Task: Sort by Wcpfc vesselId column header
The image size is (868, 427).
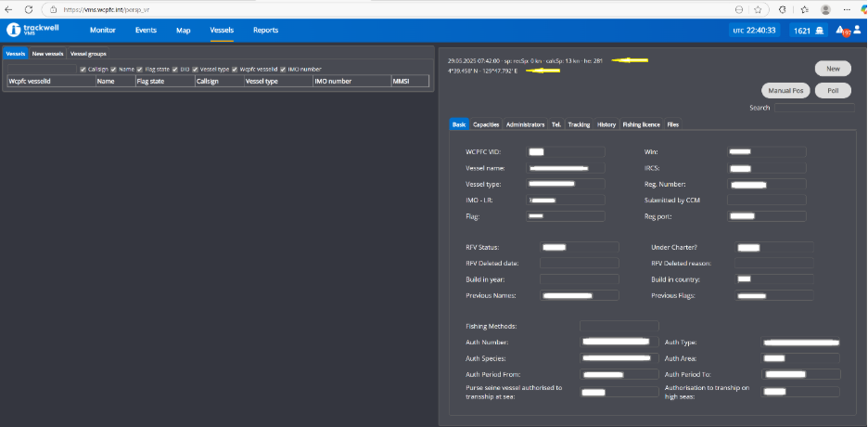Action: pyautogui.click(x=51, y=81)
